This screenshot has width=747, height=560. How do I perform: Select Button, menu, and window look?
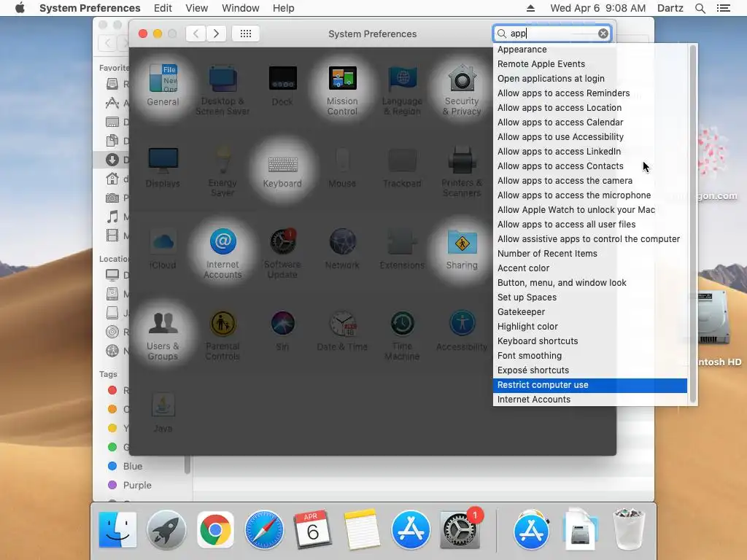(x=589, y=283)
